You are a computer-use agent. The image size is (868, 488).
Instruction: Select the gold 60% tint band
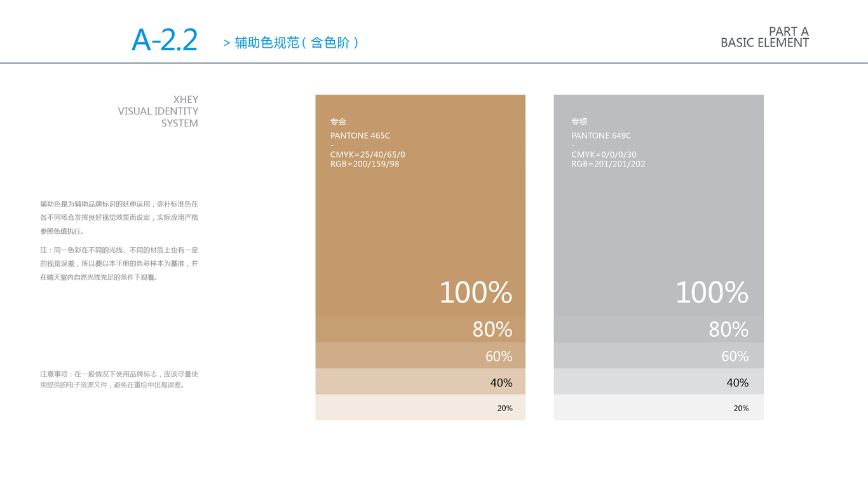coord(420,355)
